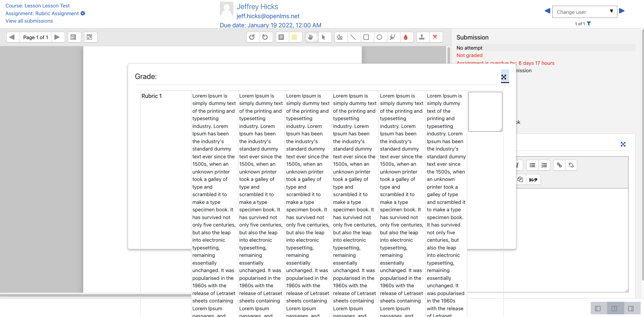Image resolution: width=644 pixels, height=317 pixels.
Task: Click View all submissions link
Action: [x=29, y=21]
